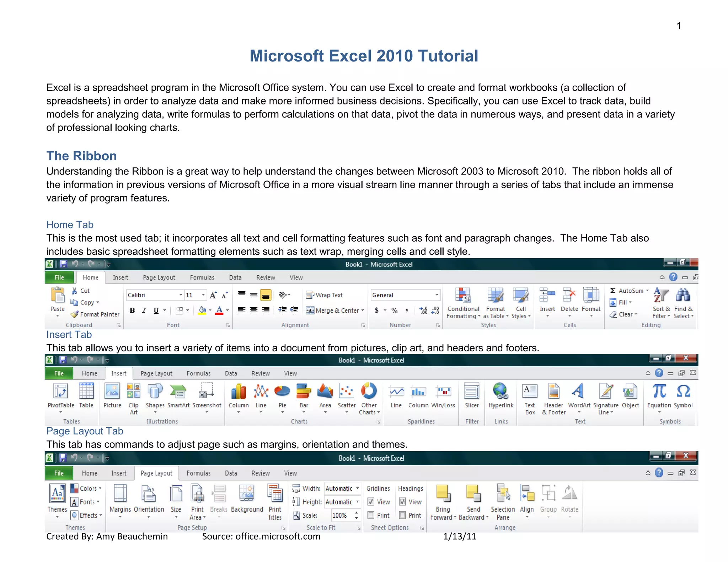Toggle the Gridlines View checkbox
Screen dimensions: 728x562
371,502
